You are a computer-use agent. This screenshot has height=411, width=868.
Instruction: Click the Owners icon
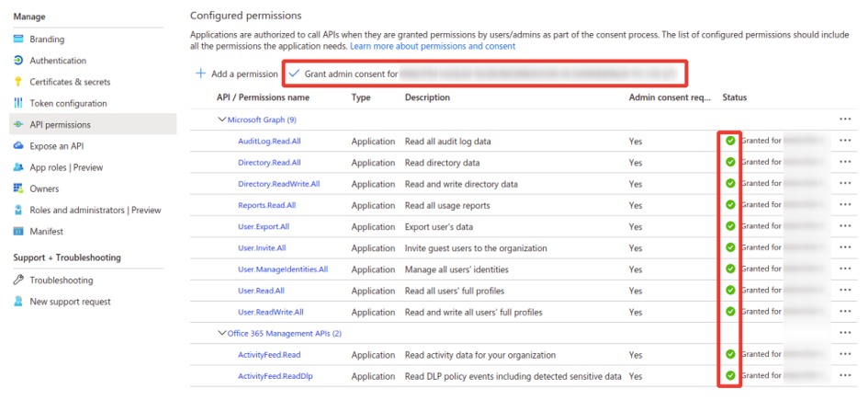[x=18, y=188]
